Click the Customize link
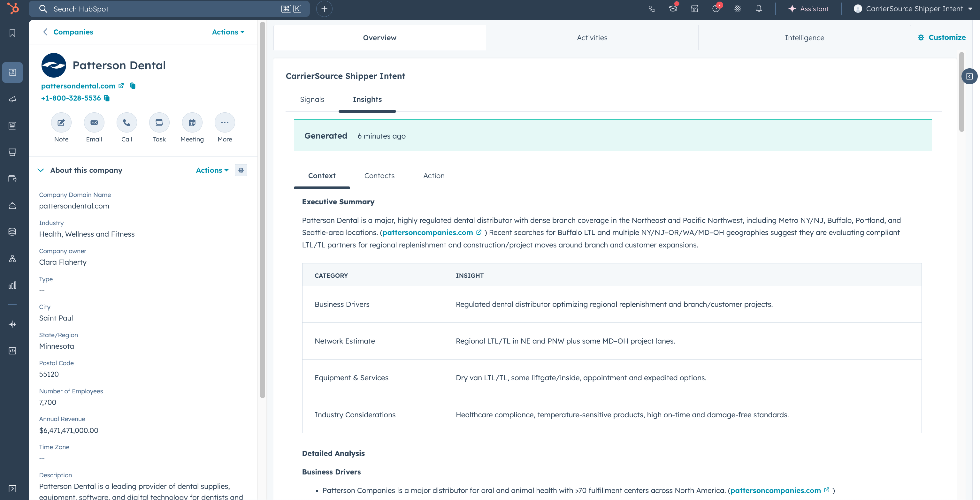The height and width of the screenshot is (500, 980). pos(942,37)
